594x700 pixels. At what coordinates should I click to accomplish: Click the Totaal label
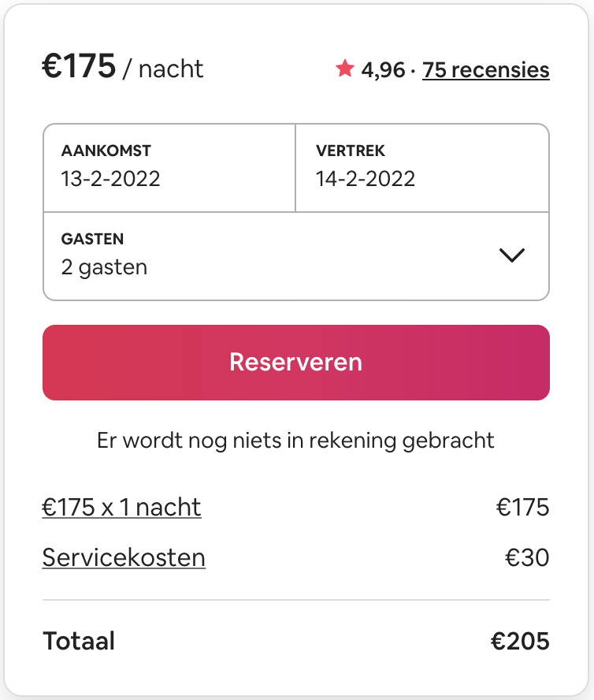pyautogui.click(x=79, y=641)
